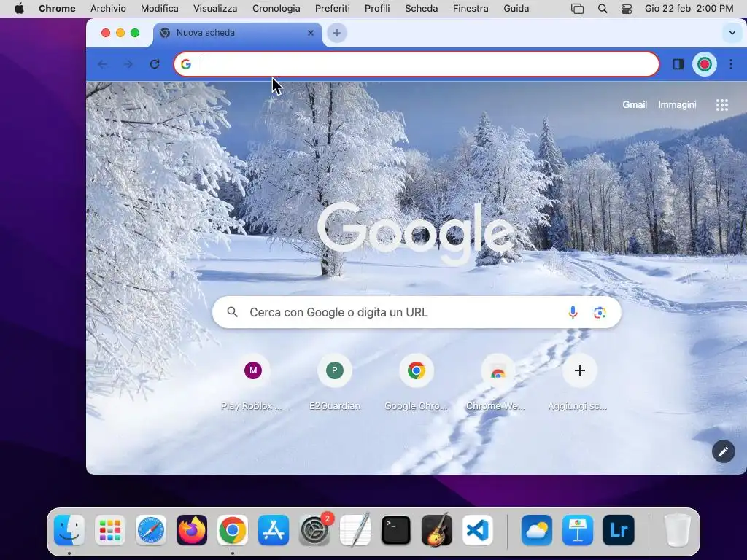Customize Chrome with the pencil icon
Viewport: 747px width, 560px height.
tap(723, 451)
